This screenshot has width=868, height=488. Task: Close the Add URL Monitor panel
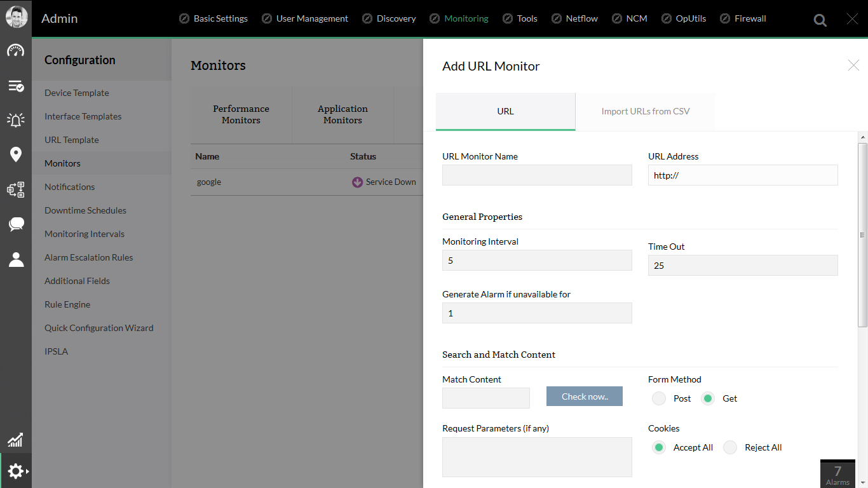(853, 65)
